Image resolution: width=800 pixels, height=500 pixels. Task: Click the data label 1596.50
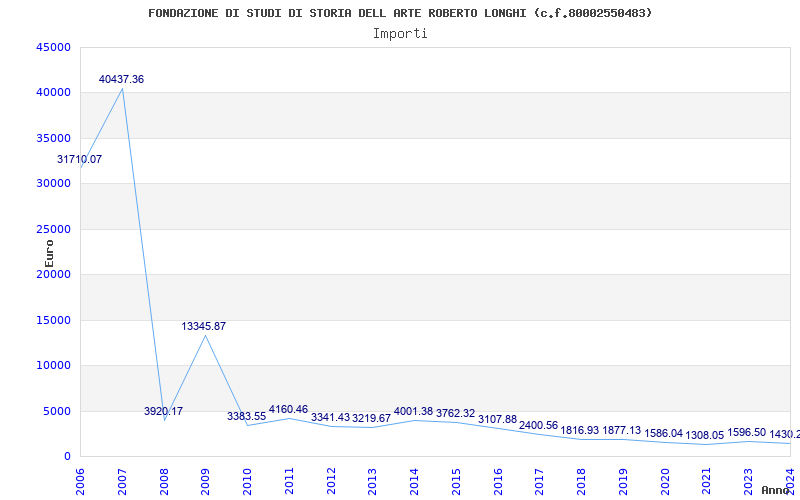click(747, 433)
